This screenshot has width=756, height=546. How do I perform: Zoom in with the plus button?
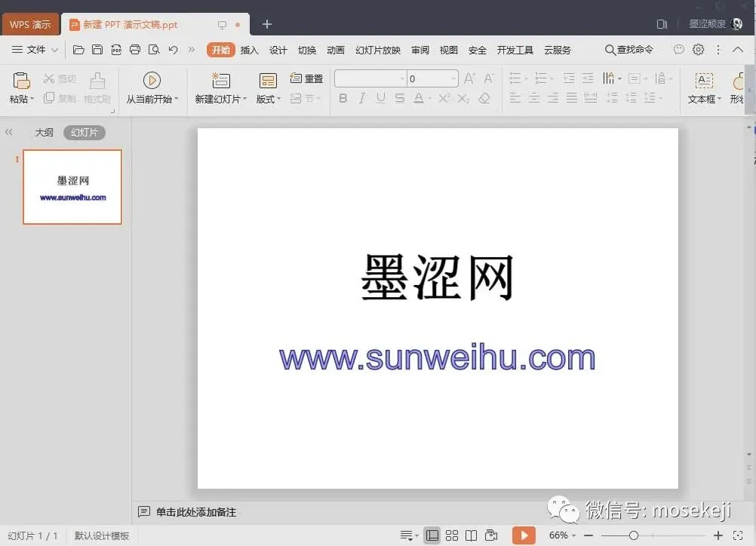point(718,535)
